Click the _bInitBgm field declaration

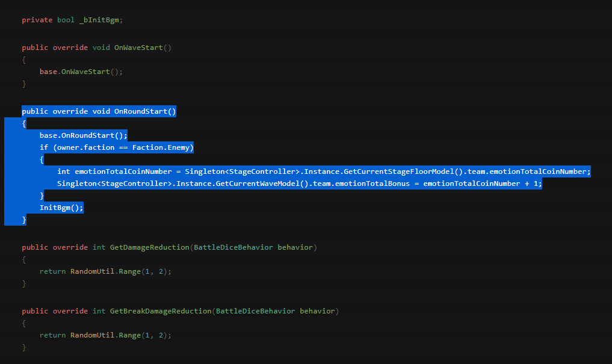72,20
